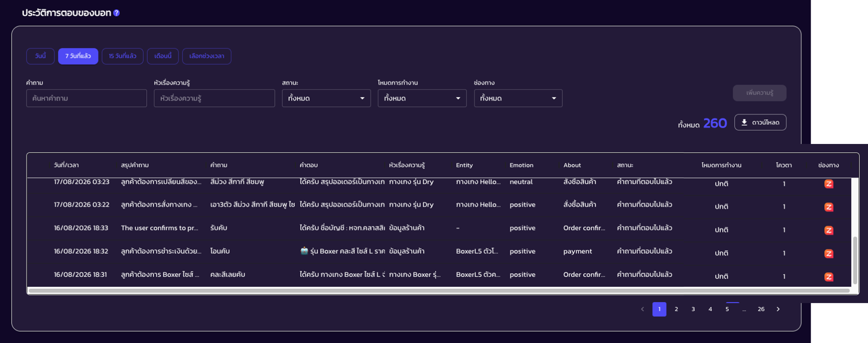Jump to last page 26
The height and width of the screenshot is (343, 868).
[x=761, y=309]
